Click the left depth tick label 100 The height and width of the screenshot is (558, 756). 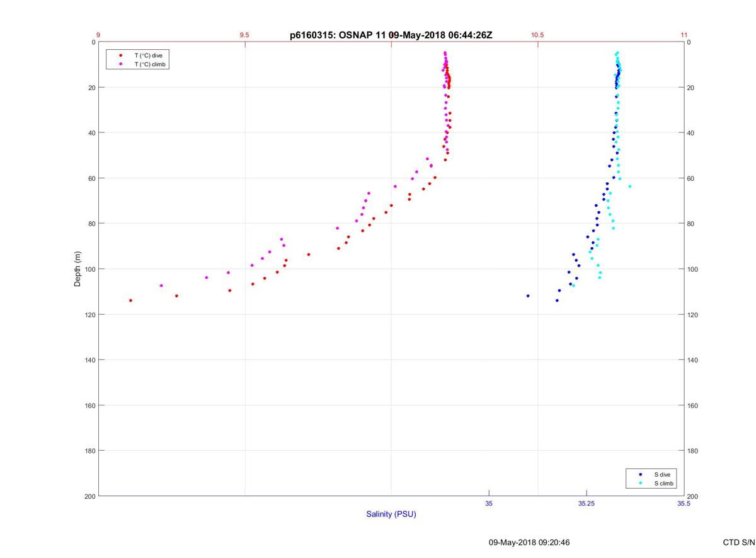89,269
